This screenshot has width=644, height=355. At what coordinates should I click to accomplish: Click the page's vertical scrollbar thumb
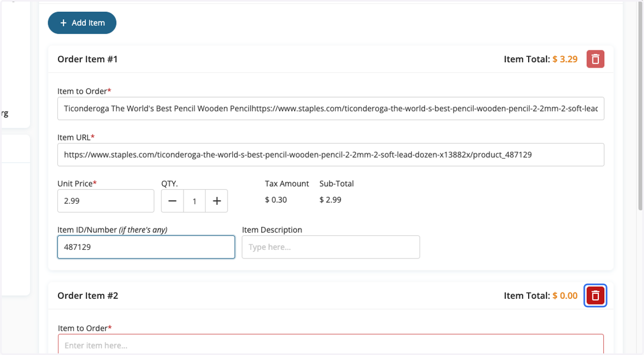640,107
